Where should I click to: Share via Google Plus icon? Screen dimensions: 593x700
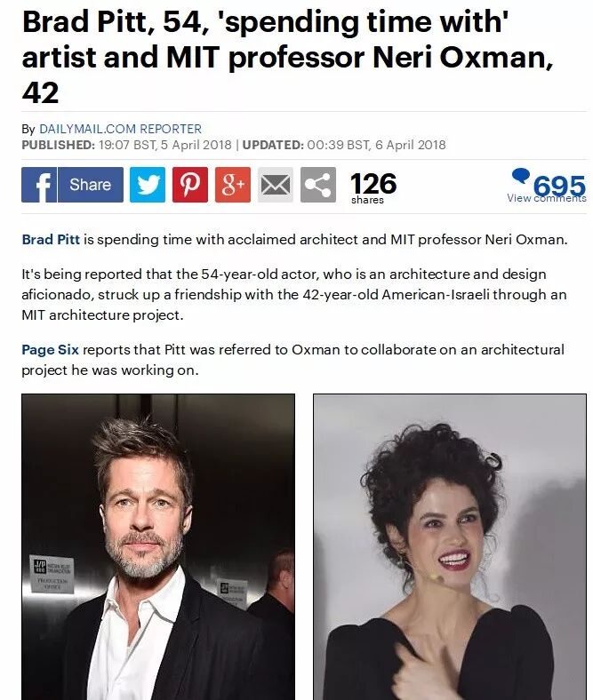pyautogui.click(x=233, y=185)
